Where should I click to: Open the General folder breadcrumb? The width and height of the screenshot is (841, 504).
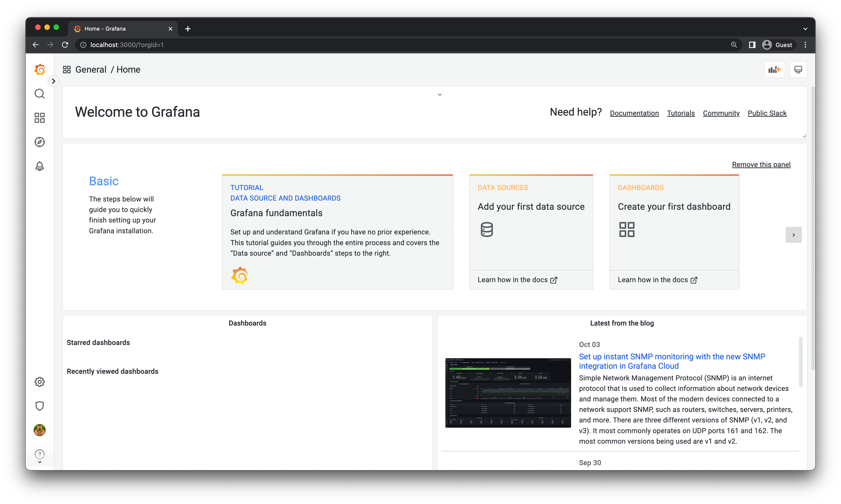[x=91, y=70]
